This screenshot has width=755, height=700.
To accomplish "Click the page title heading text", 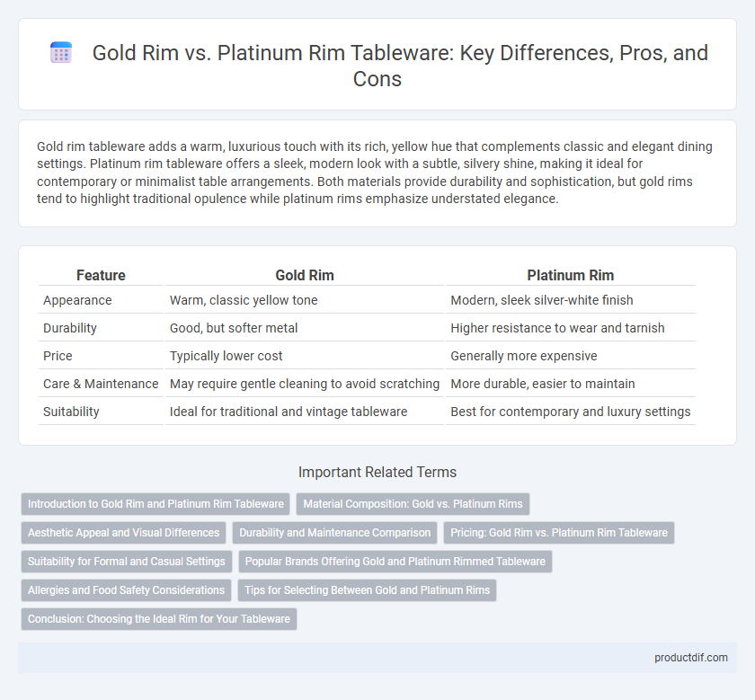I will 400,66.
